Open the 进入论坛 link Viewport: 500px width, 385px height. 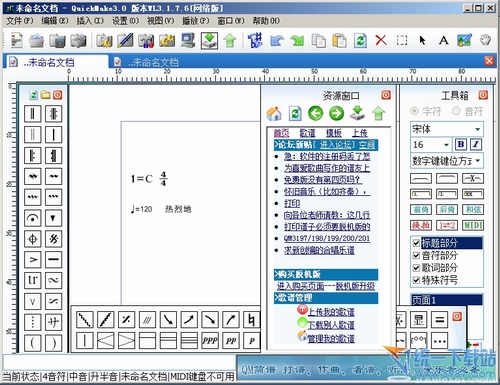(337, 145)
